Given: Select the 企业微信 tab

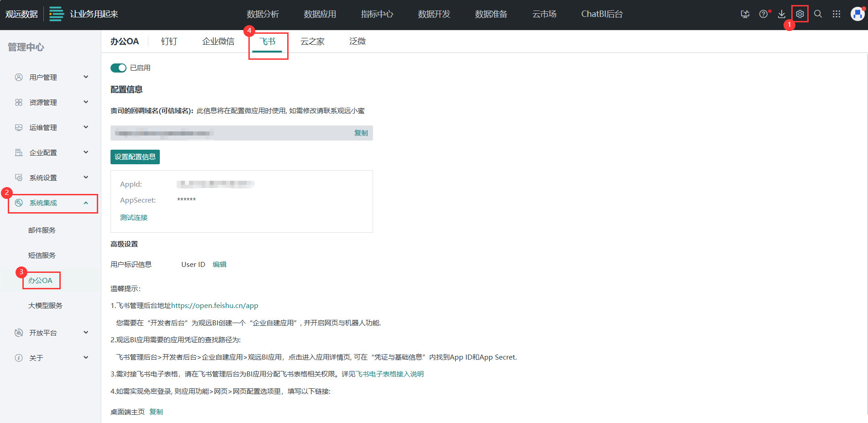Looking at the screenshot, I should pyautogui.click(x=218, y=42).
